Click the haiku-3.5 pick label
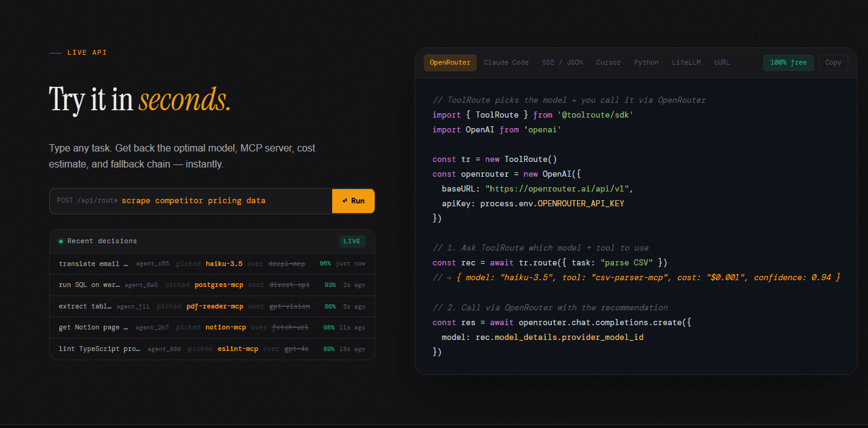 224,264
